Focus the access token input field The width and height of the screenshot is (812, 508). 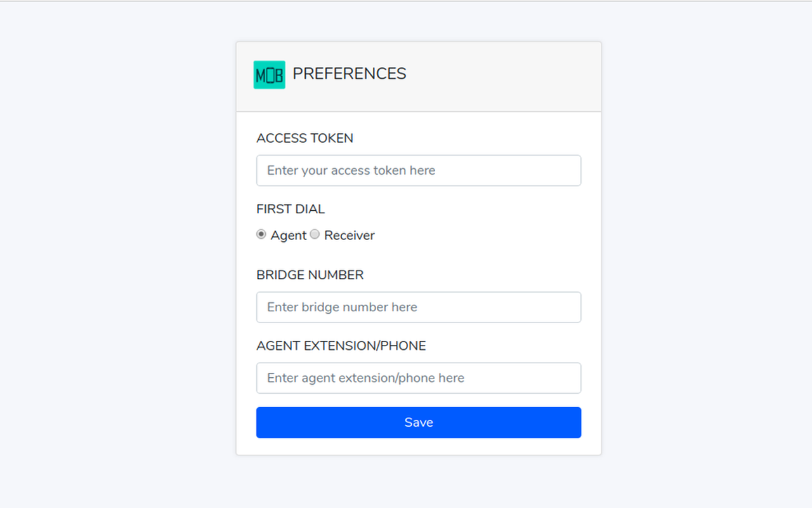click(x=419, y=170)
